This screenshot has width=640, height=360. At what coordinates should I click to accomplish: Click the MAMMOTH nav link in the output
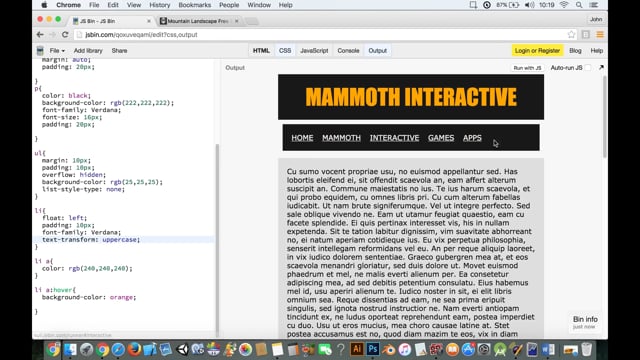[341, 138]
